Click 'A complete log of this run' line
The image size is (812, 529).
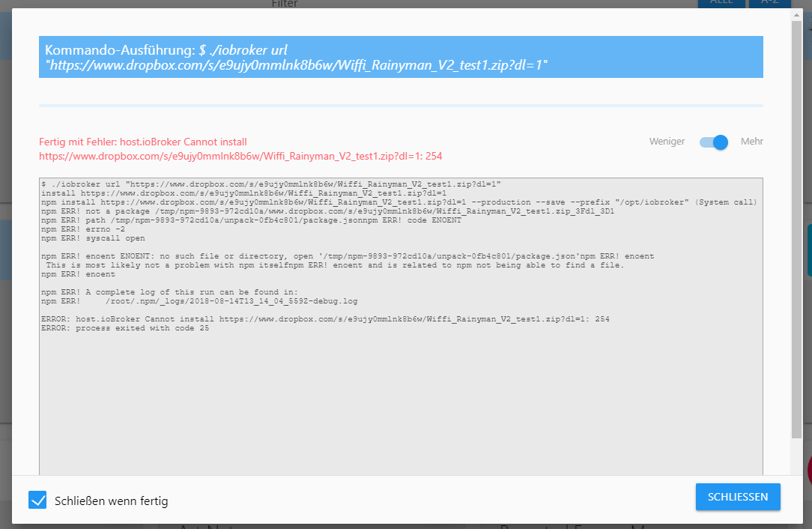(169, 292)
